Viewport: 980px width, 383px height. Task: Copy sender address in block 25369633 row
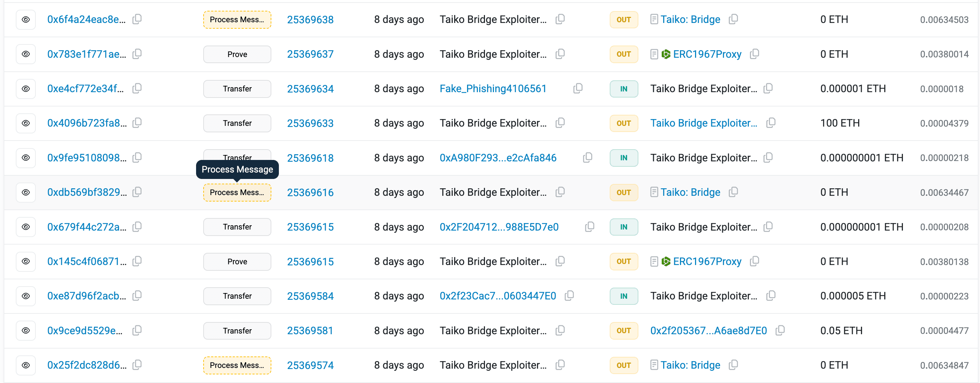point(560,123)
